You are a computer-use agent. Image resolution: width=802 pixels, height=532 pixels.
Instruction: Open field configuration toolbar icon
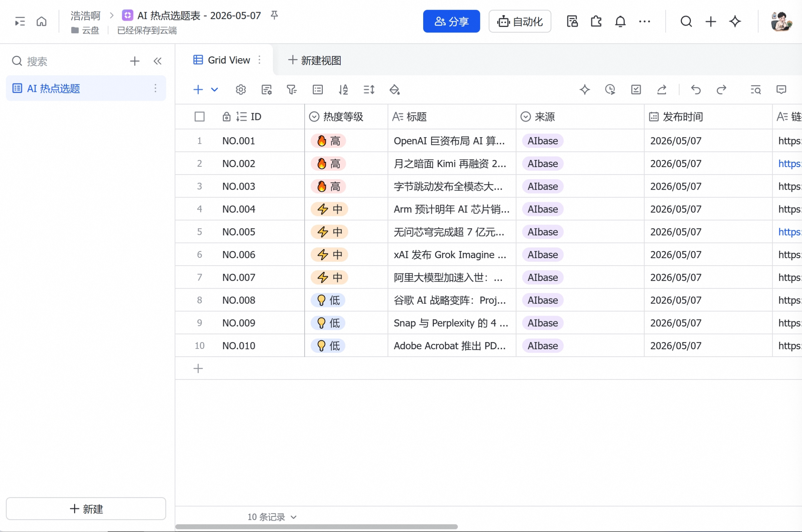pos(266,90)
